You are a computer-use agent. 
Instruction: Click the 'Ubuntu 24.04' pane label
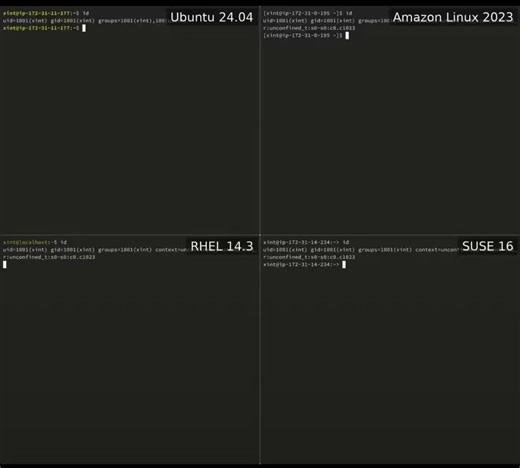tap(212, 17)
